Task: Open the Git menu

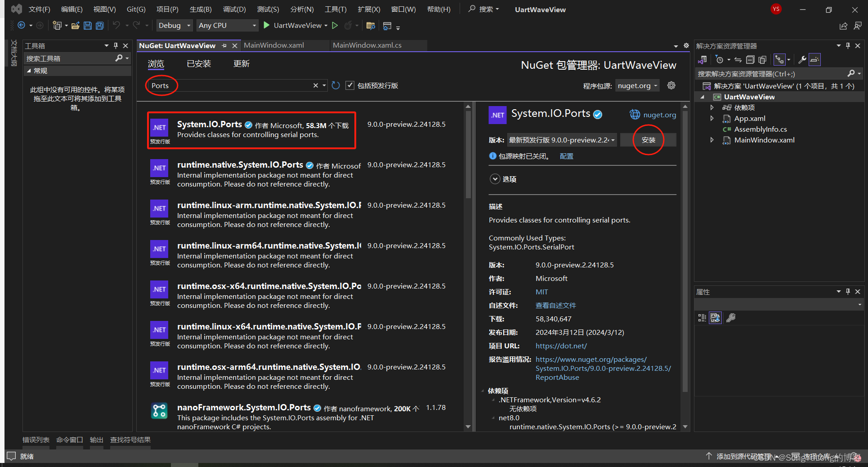Action: [x=136, y=9]
